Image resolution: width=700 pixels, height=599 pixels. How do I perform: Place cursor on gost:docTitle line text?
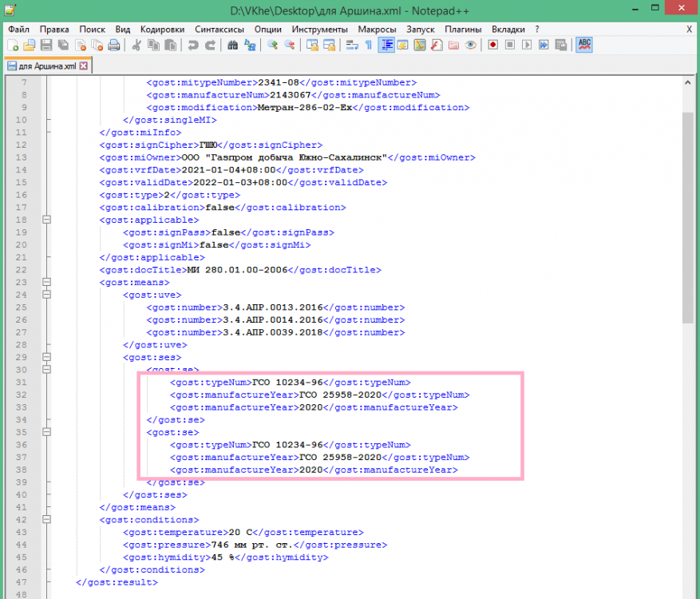tap(239, 270)
